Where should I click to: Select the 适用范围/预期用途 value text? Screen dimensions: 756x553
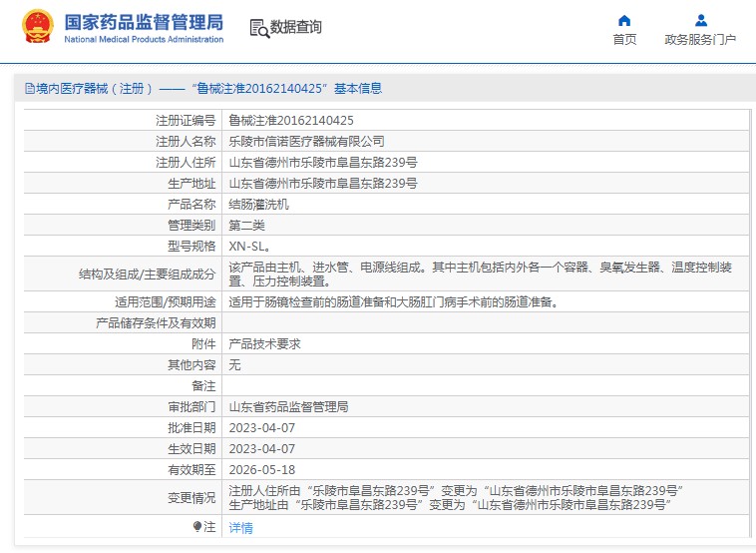point(393,302)
